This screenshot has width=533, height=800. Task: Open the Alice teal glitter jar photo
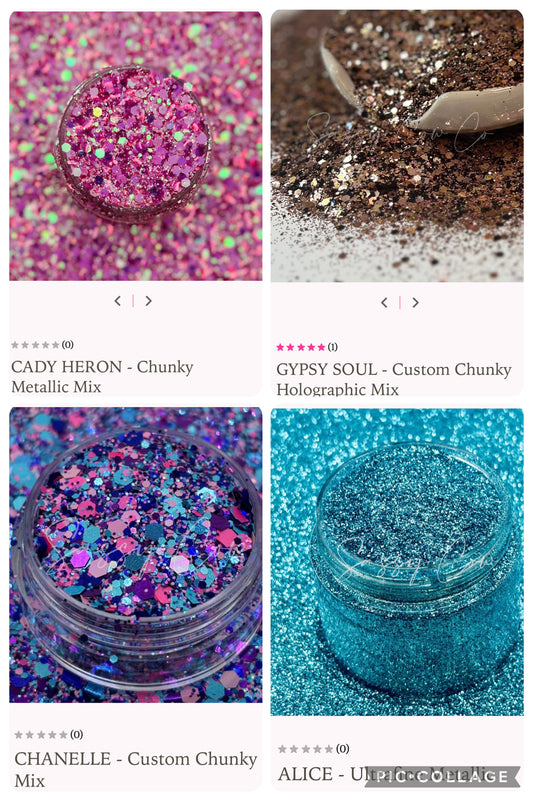coord(397,561)
